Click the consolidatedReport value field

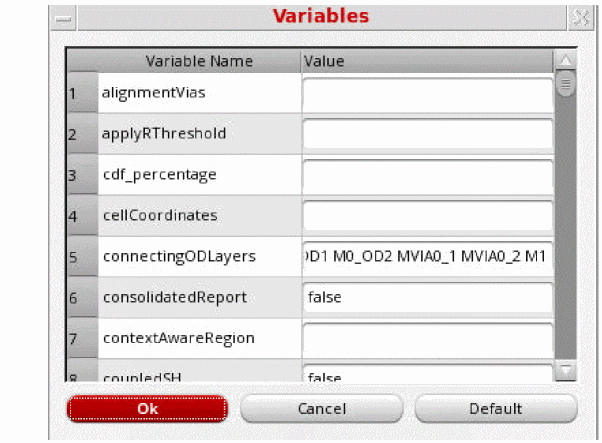click(428, 298)
